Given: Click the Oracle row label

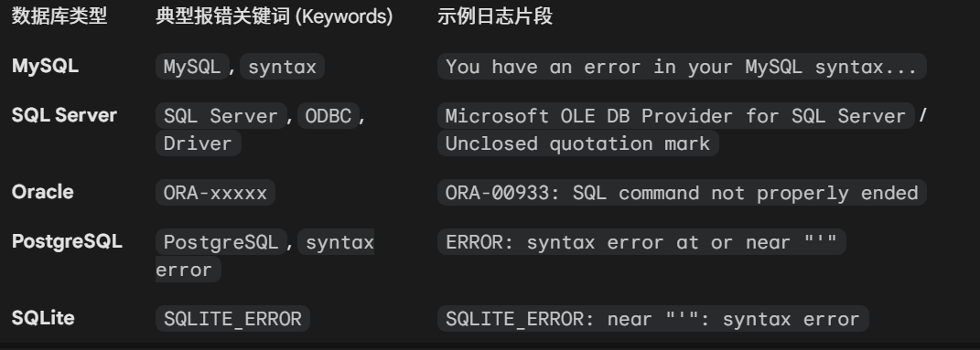Looking at the screenshot, I should [x=42, y=192].
